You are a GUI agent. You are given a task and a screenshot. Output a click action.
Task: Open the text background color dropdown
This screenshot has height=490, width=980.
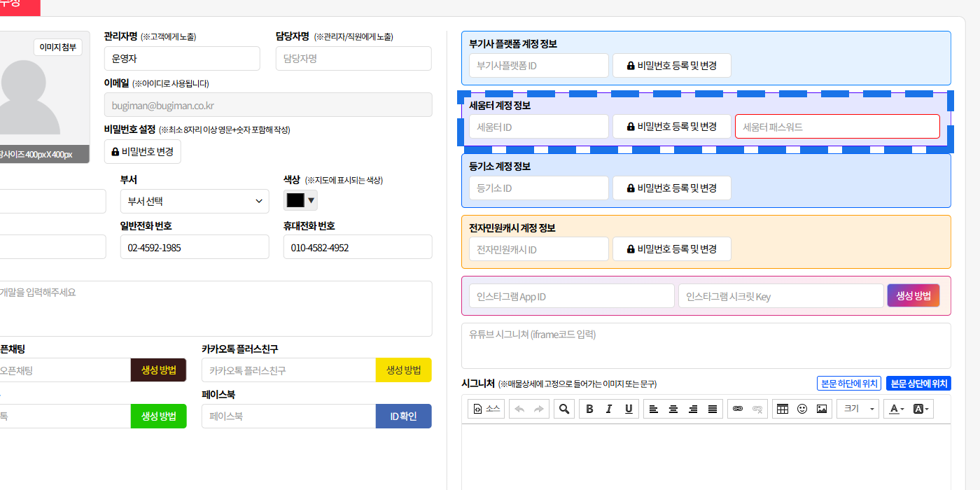point(922,409)
